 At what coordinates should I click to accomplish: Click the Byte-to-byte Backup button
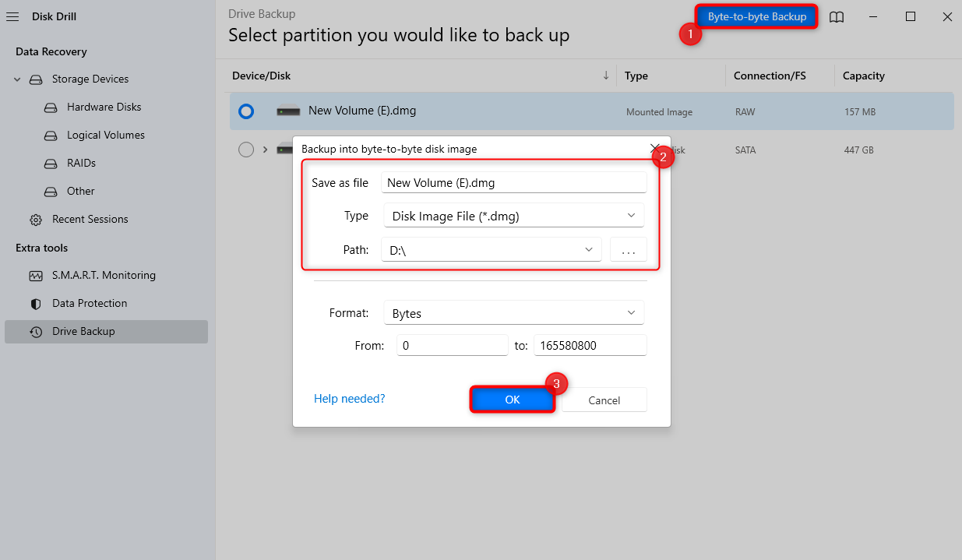coord(756,16)
